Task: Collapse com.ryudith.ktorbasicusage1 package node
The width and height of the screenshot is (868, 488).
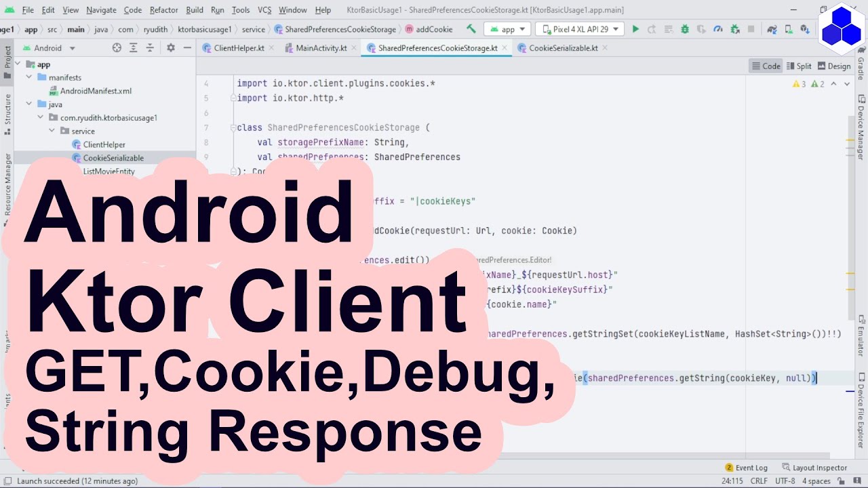Action: click(41, 118)
